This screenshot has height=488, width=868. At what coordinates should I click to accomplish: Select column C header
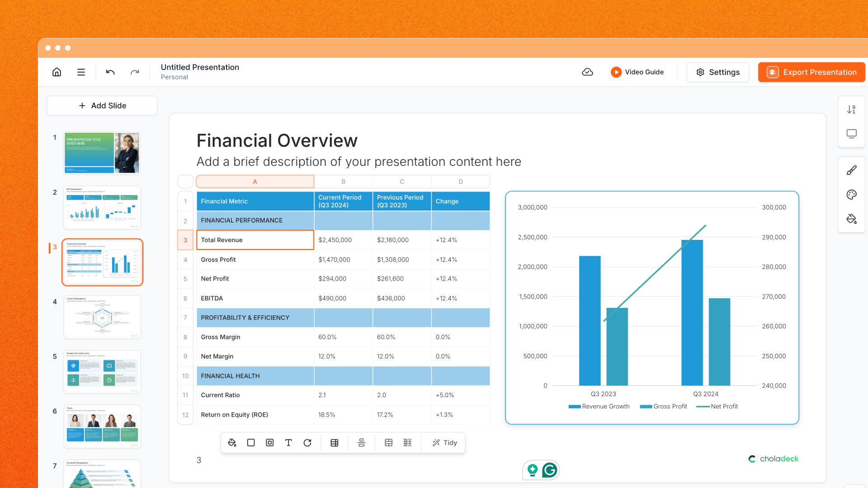click(x=402, y=182)
